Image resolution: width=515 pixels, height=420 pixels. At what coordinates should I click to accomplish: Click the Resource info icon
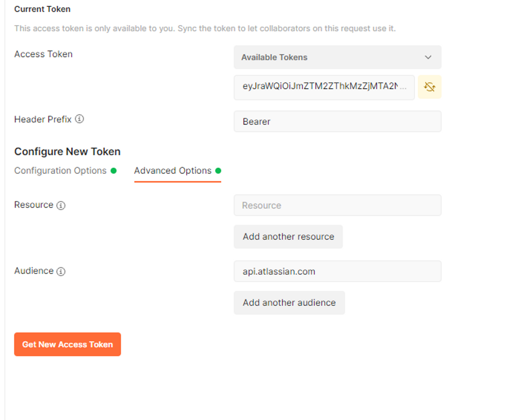[x=61, y=205]
